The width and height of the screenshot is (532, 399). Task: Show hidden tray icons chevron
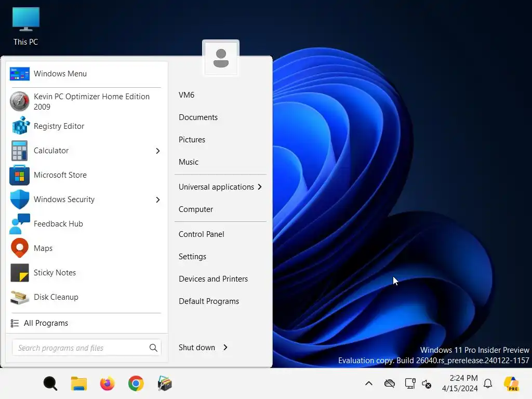(x=369, y=384)
